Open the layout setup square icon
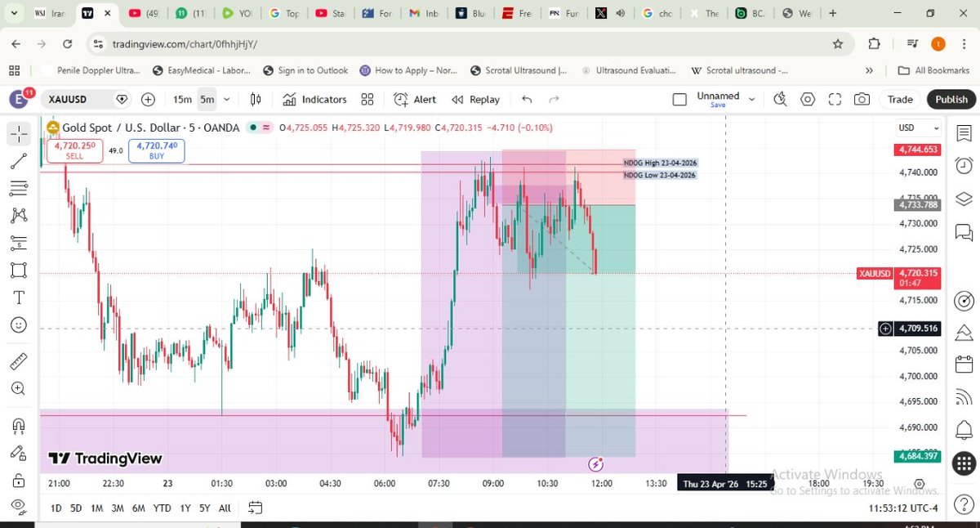The width and height of the screenshot is (980, 528). [679, 100]
